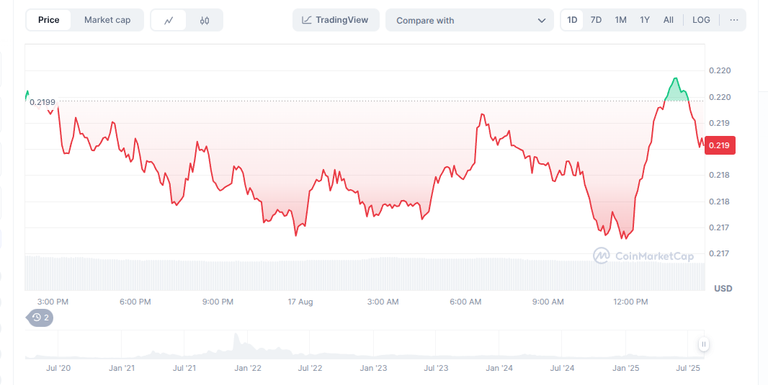Screen dimensions: 768x385
Task: Select the 7D time range
Action: tap(596, 20)
